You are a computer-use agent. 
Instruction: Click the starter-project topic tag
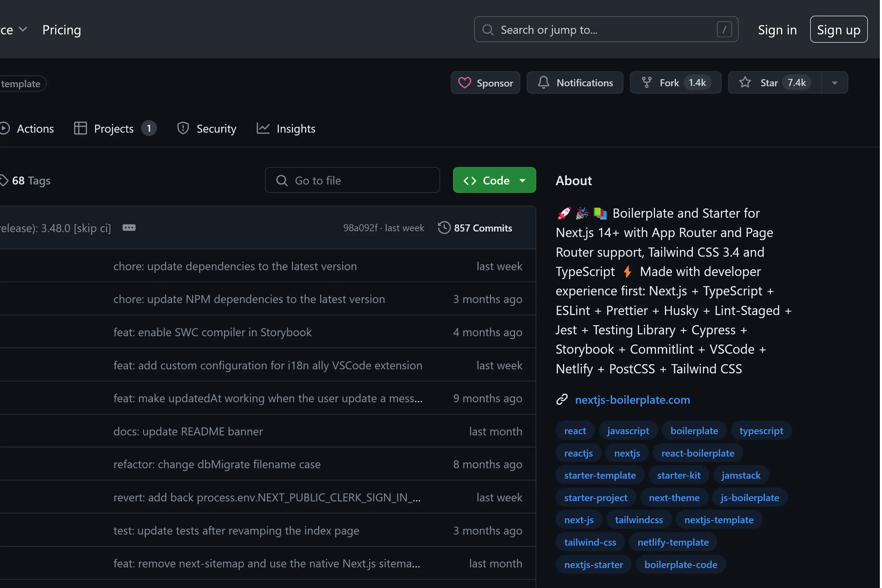click(595, 498)
